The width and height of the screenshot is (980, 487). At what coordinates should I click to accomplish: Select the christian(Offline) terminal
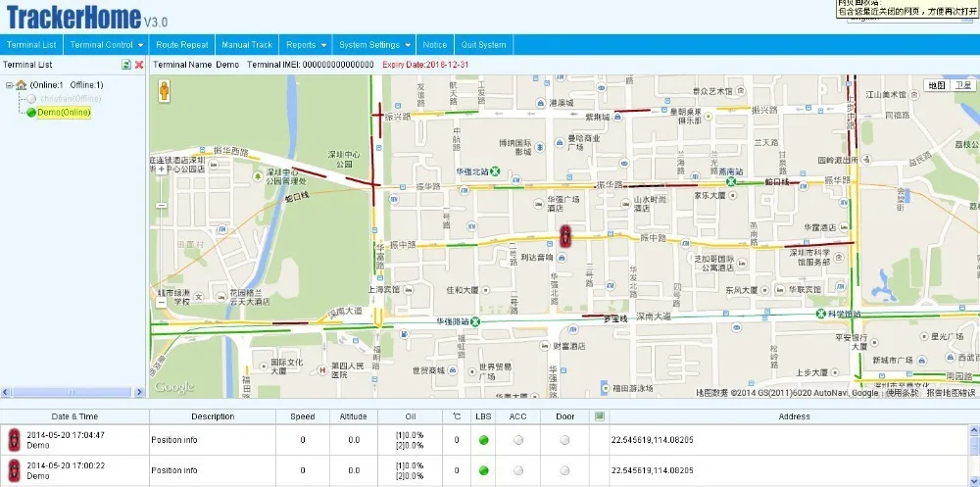click(x=71, y=99)
